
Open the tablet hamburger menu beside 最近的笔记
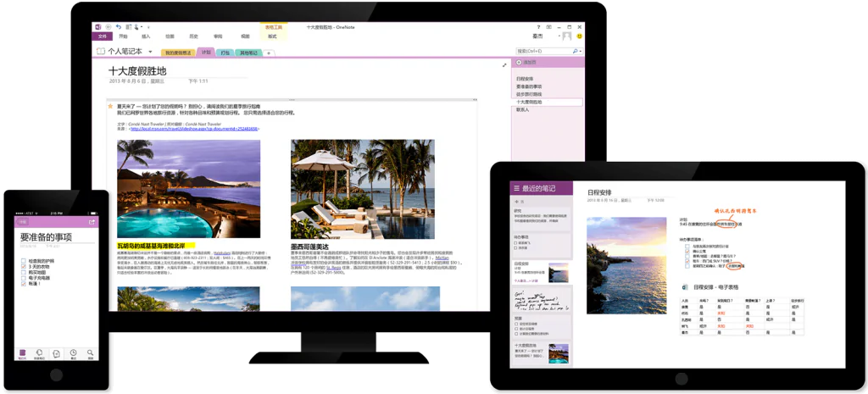pyautogui.click(x=516, y=188)
